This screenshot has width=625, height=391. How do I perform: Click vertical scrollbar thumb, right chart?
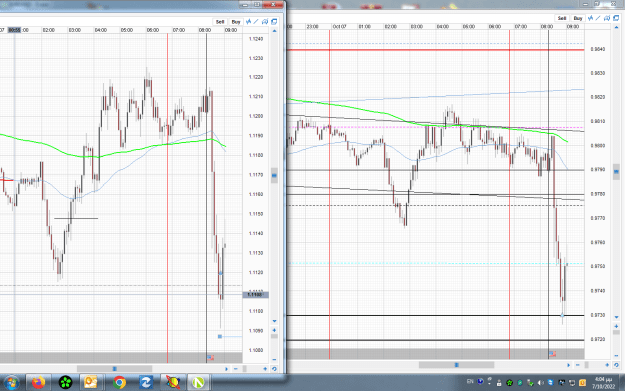616,171
